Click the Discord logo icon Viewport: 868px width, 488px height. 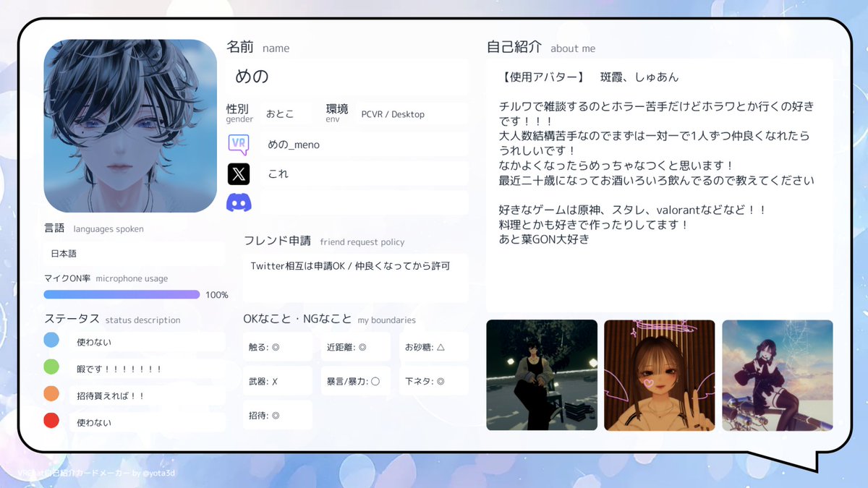point(239,203)
